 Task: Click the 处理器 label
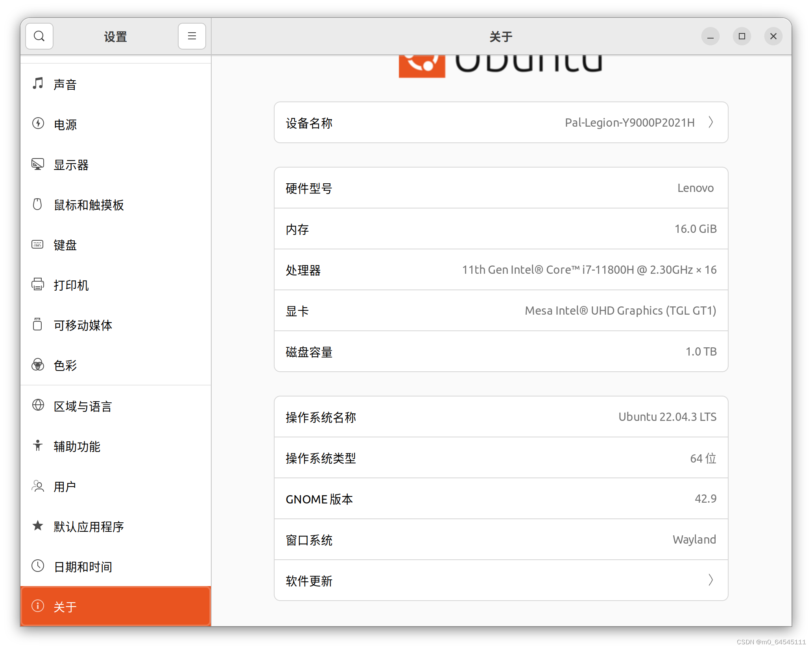click(x=303, y=270)
